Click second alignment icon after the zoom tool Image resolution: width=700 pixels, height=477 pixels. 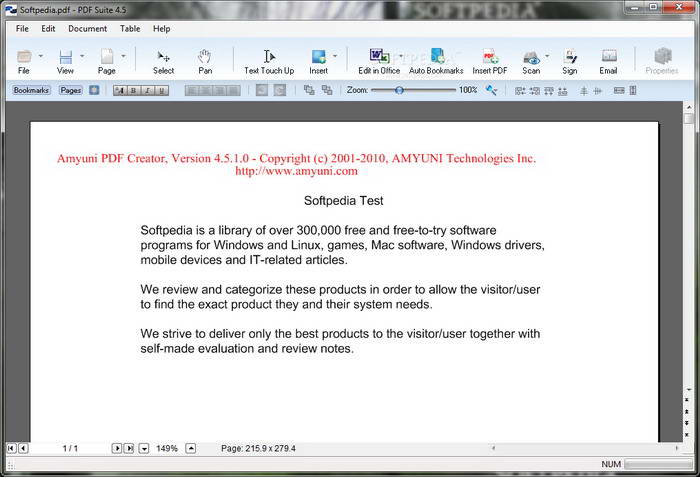pyautogui.click(x=534, y=91)
